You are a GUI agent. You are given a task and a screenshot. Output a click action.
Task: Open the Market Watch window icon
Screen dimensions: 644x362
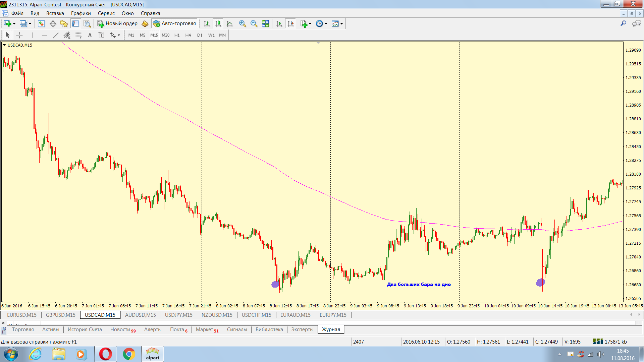(41, 24)
